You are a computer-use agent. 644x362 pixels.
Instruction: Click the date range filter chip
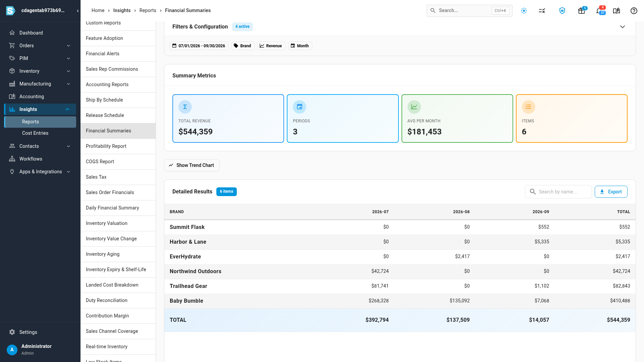pos(199,46)
